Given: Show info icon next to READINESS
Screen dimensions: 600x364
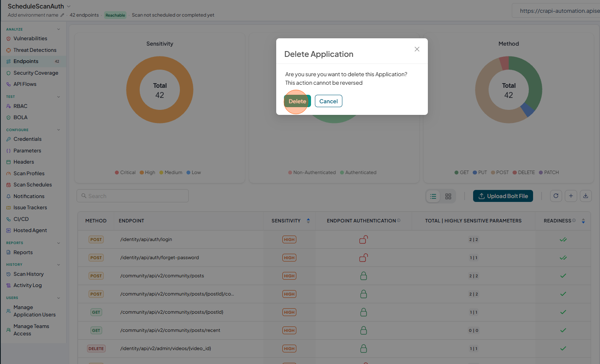Looking at the screenshot, I should pyautogui.click(x=574, y=220).
